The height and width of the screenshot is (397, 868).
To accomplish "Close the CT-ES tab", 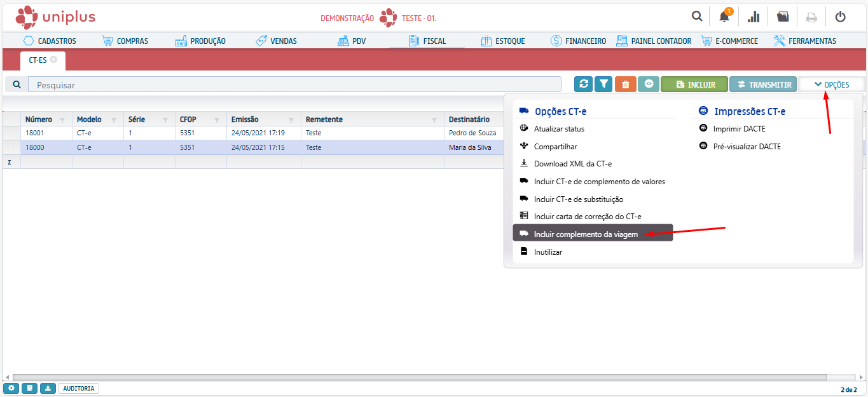I will [x=54, y=60].
